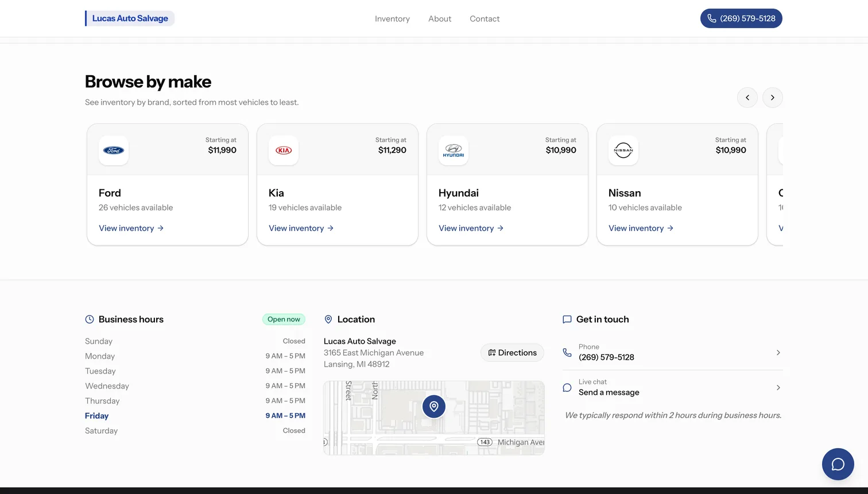
Task: View inventory for Kia
Action: (x=301, y=228)
